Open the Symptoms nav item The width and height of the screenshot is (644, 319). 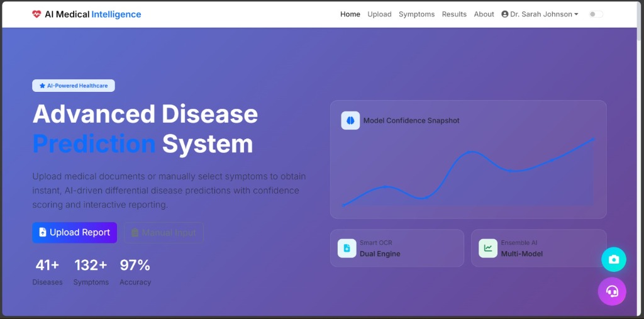pos(416,14)
